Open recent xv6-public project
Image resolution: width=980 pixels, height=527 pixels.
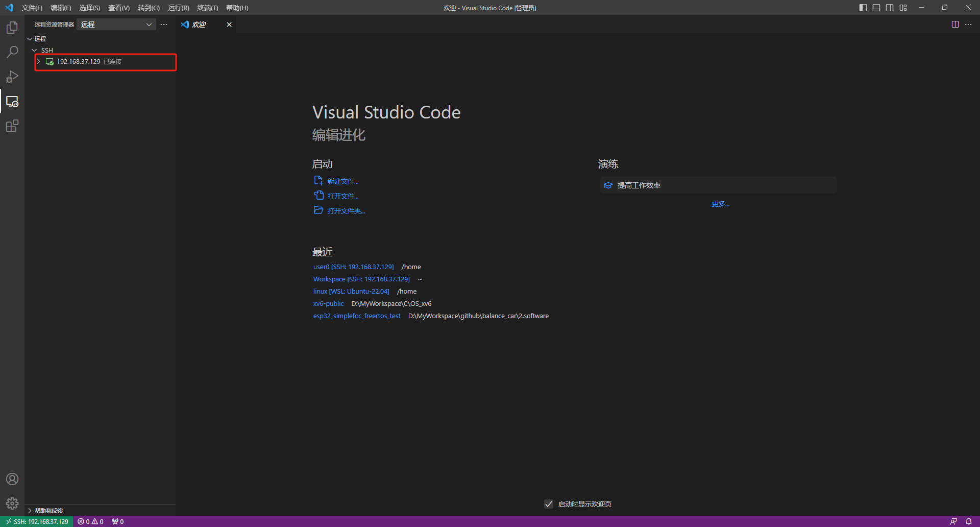pyautogui.click(x=328, y=304)
